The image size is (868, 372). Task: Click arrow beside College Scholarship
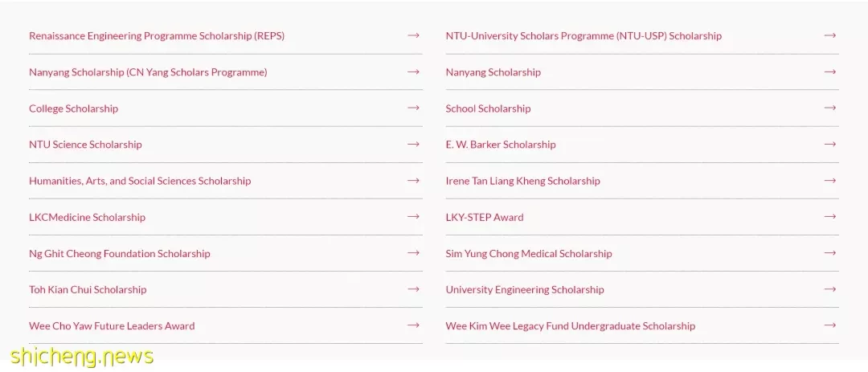pos(413,108)
